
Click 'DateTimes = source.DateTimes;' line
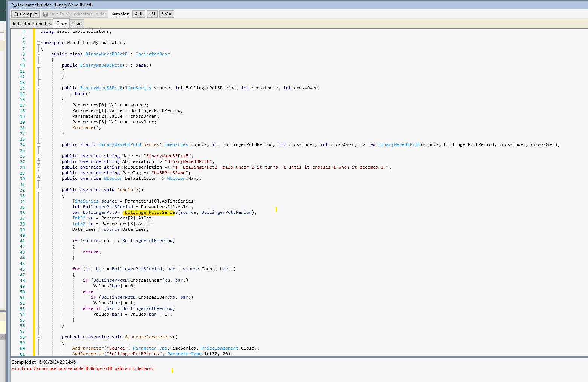point(110,229)
